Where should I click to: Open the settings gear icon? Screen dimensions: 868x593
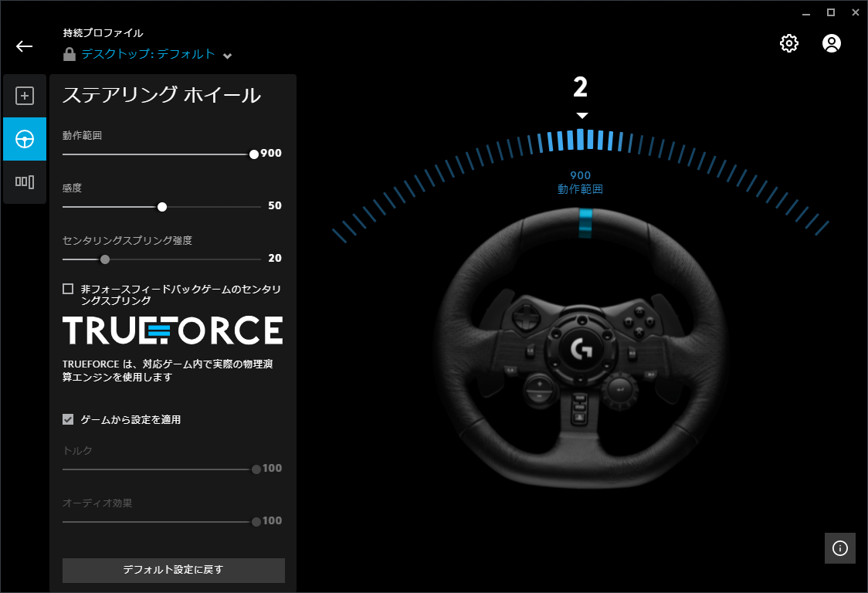[788, 43]
